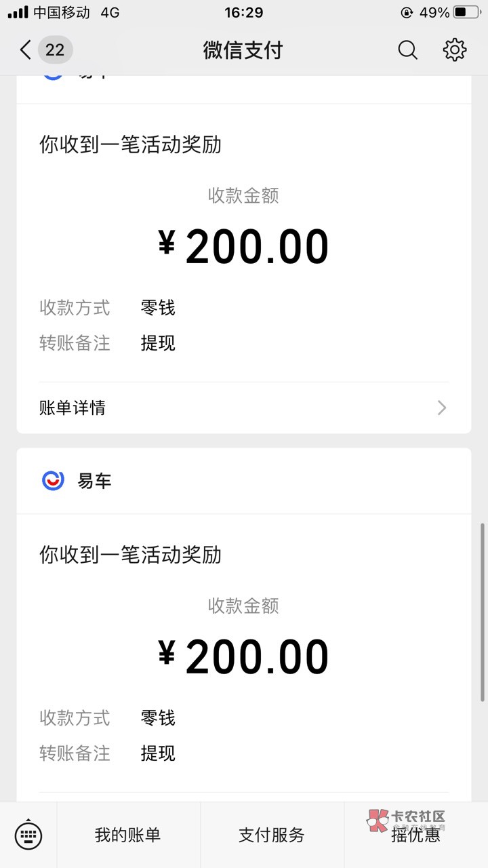Viewport: 488px width, 868px height.
Task: Tap 你收到一笔活动奖励 heading under 易车
Action: coord(130,555)
